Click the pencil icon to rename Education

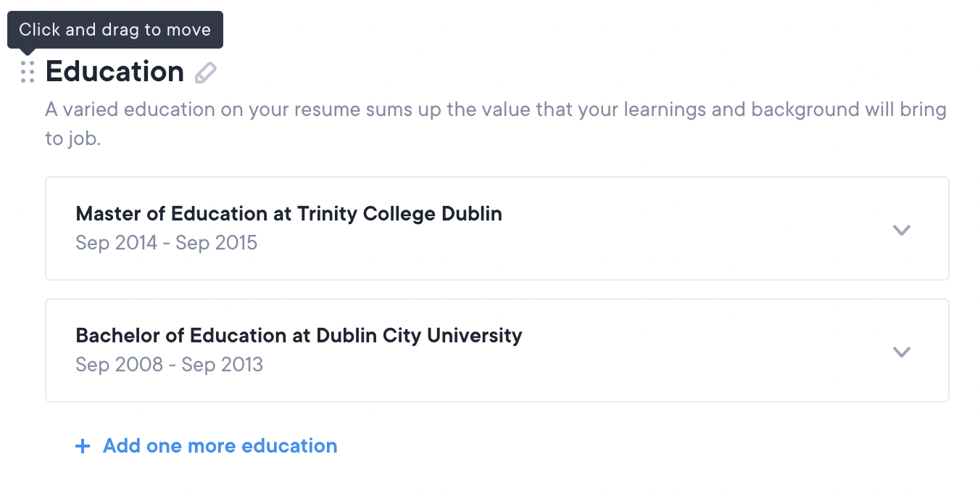[206, 73]
